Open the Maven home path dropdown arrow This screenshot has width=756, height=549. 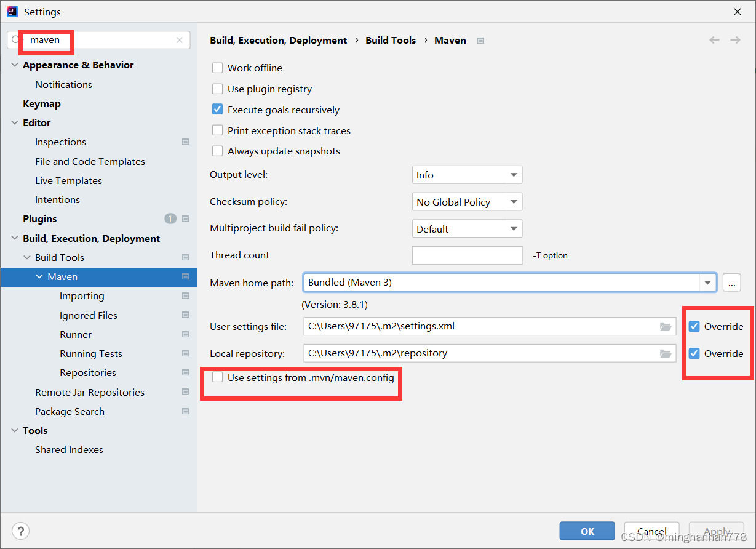(708, 283)
